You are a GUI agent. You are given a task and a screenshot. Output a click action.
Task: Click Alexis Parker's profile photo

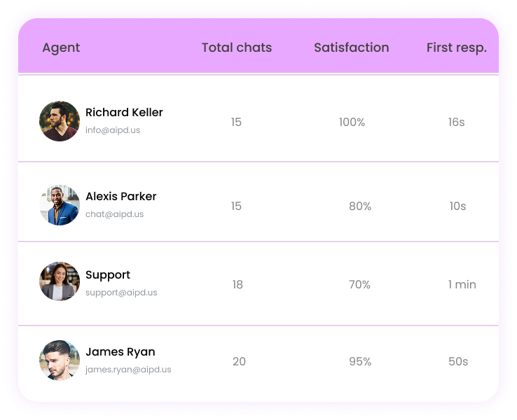(60, 205)
